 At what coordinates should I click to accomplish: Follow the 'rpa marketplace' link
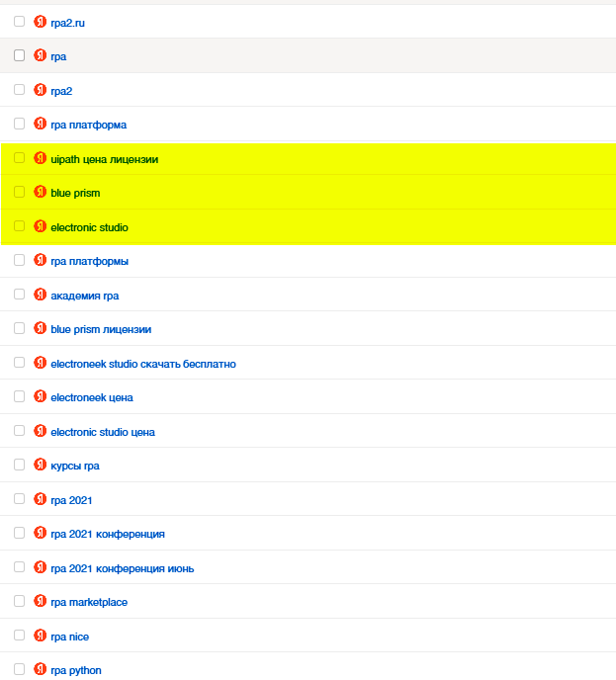point(89,602)
